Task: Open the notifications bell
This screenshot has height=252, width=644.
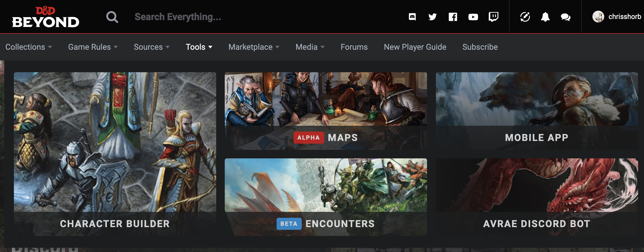Action: 545,17
